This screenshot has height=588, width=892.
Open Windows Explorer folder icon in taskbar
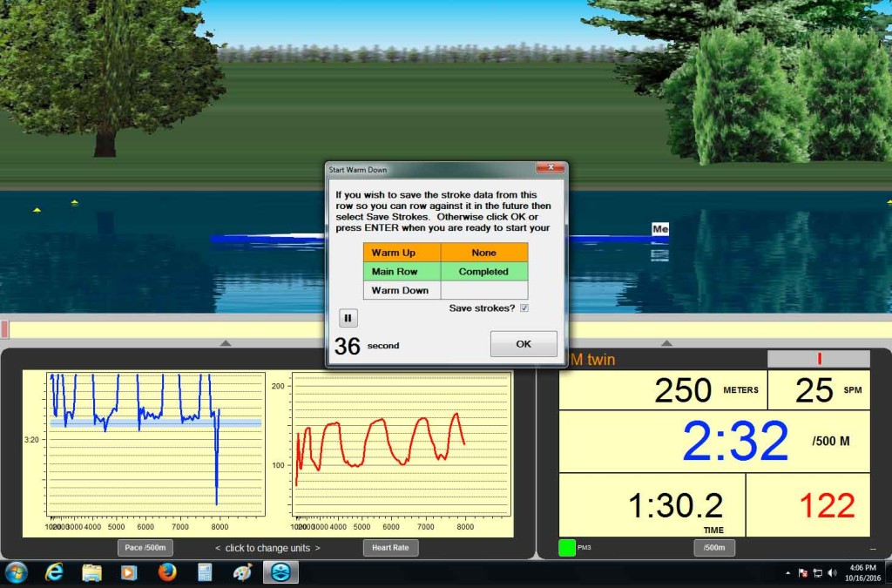92,572
